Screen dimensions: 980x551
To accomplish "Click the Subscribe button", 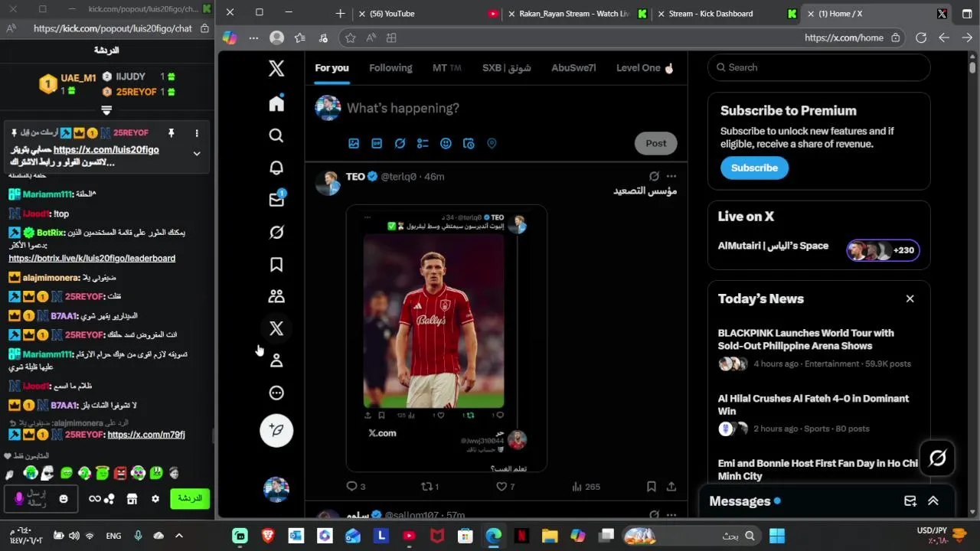I will pos(754,168).
